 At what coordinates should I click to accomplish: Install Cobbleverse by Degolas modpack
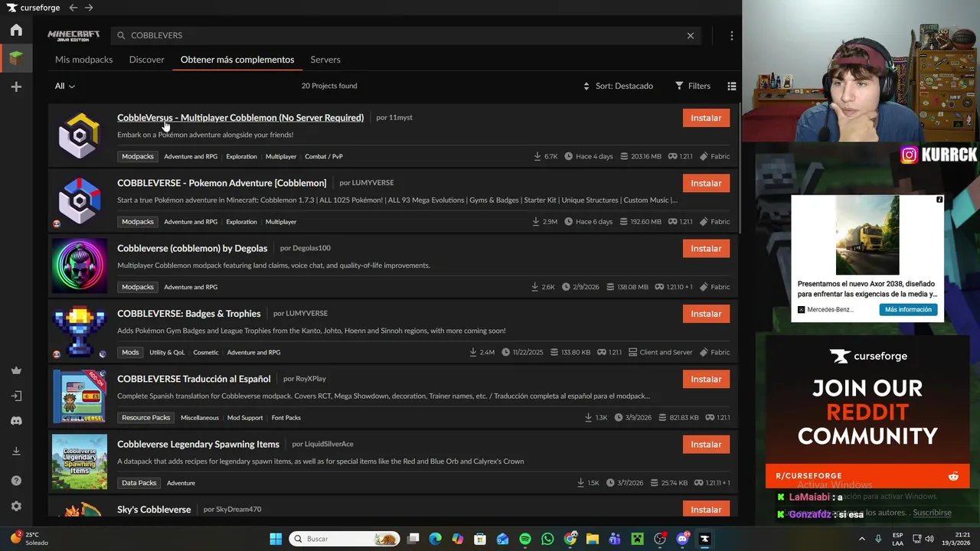706,248
